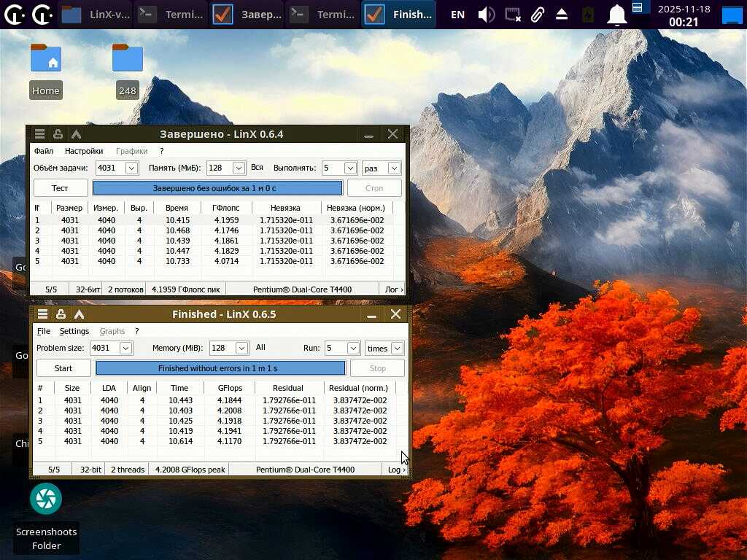The image size is (747, 560).
Task: Select GFlops value 4.2008 in results table
Action: click(x=229, y=411)
